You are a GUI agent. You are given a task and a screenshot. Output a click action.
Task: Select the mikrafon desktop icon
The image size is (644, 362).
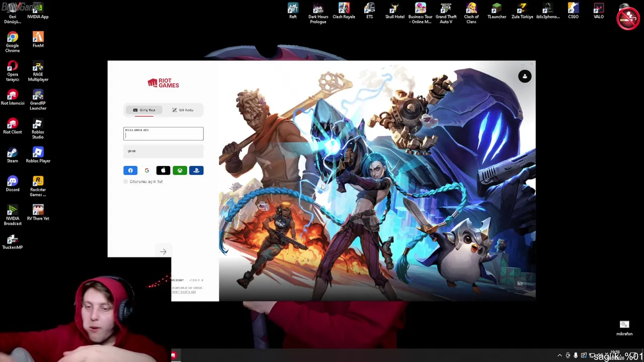click(x=624, y=328)
